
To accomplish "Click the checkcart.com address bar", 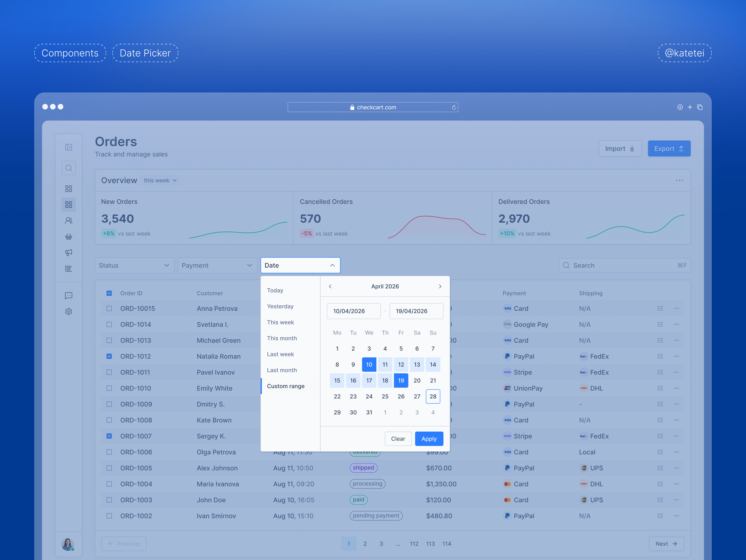I will 373,107.
